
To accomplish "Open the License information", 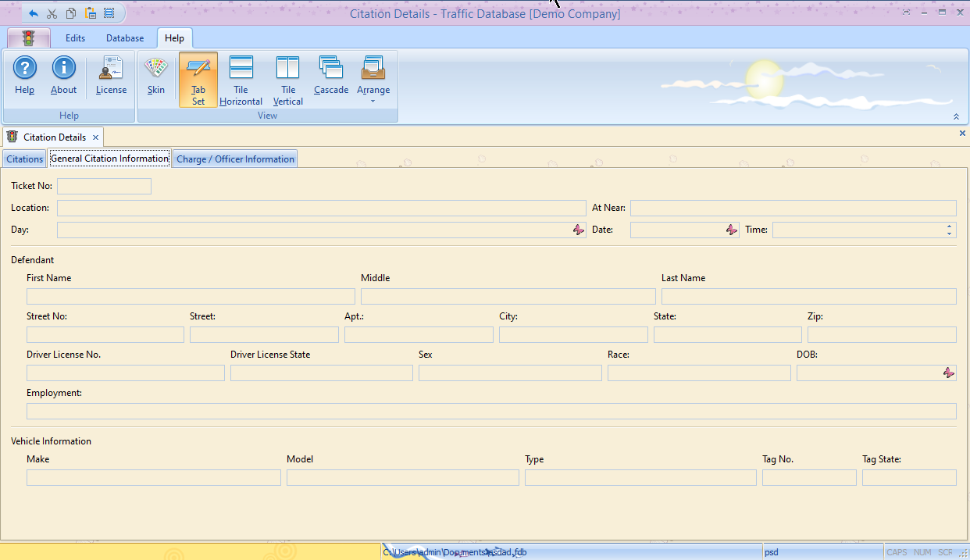I will [x=111, y=77].
